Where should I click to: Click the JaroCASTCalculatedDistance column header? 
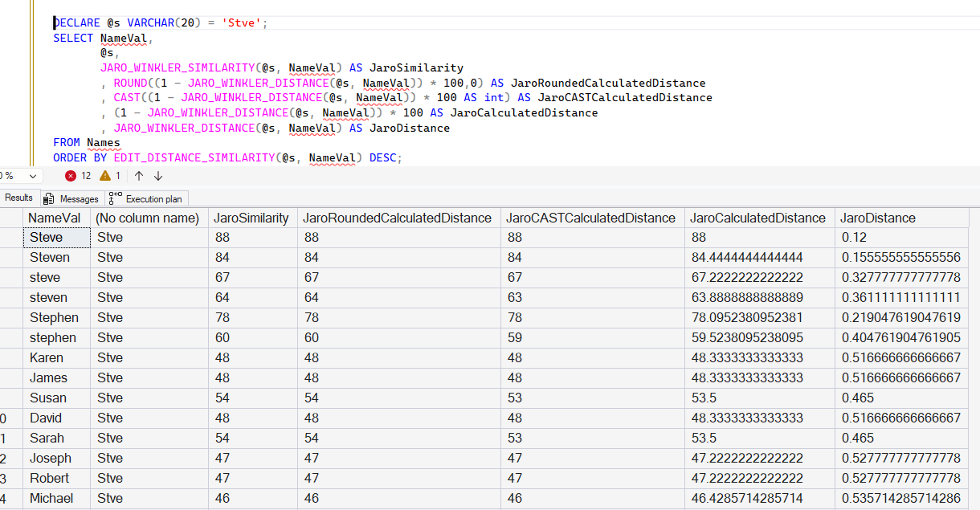point(592,217)
